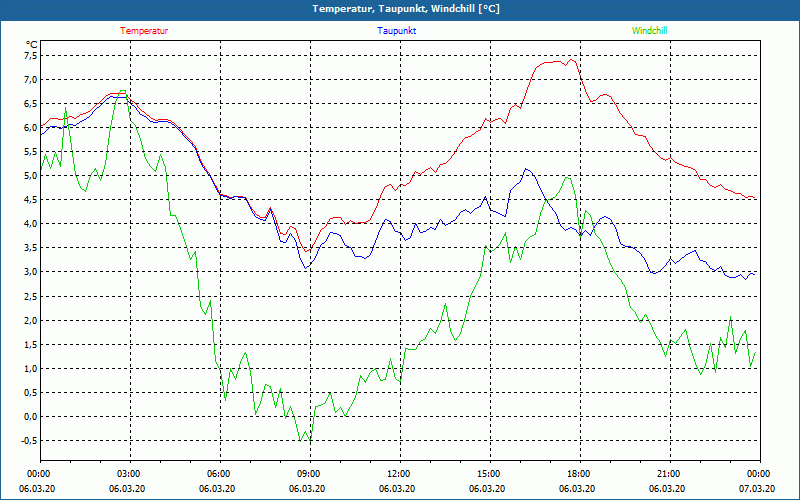This screenshot has height=500, width=800.
Task: Click the 0,5 y-axis label
Action: coord(31,392)
